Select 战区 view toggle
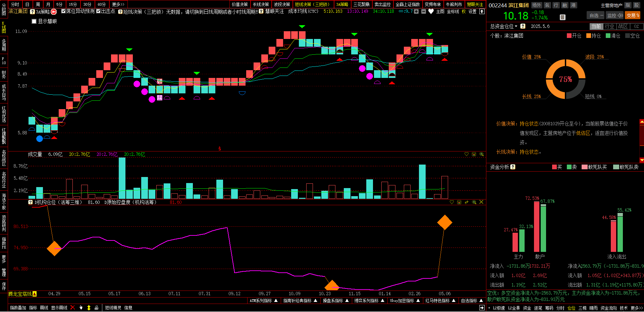This screenshot has height=312, width=644. pos(623,26)
